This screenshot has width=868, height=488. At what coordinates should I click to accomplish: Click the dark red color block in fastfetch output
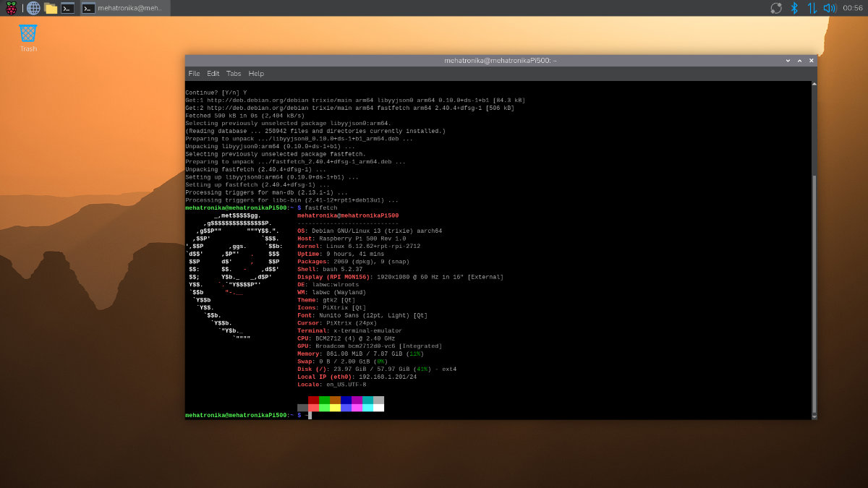(x=313, y=400)
